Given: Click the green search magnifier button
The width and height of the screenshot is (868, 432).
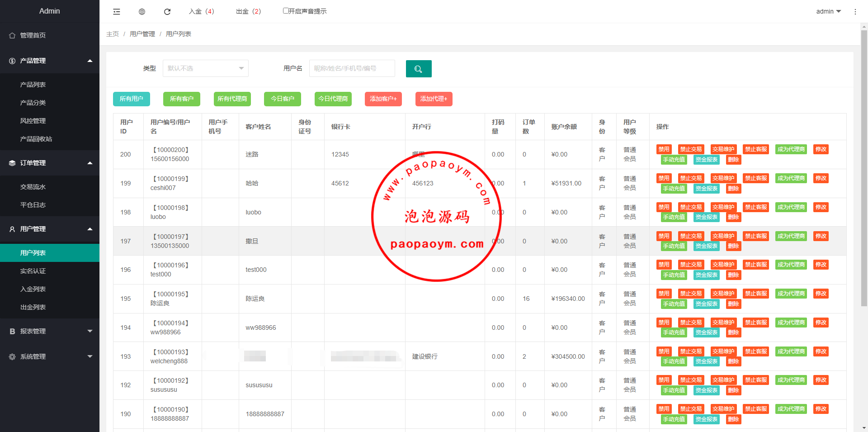Looking at the screenshot, I should (418, 69).
